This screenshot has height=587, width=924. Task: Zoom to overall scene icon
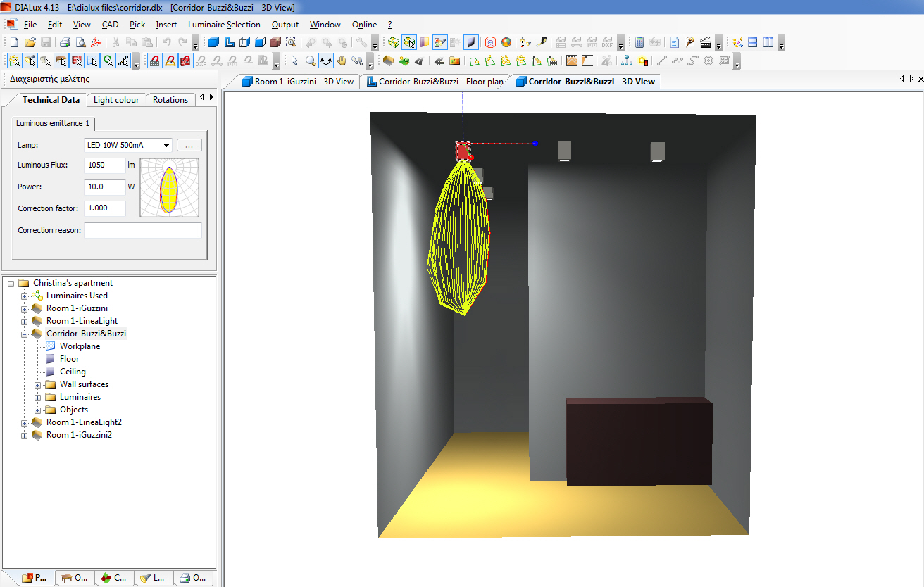290,42
